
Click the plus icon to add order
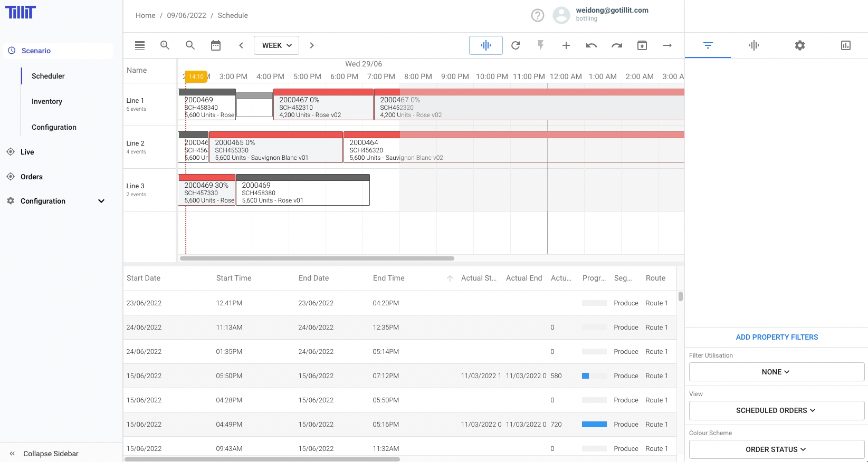(x=566, y=45)
